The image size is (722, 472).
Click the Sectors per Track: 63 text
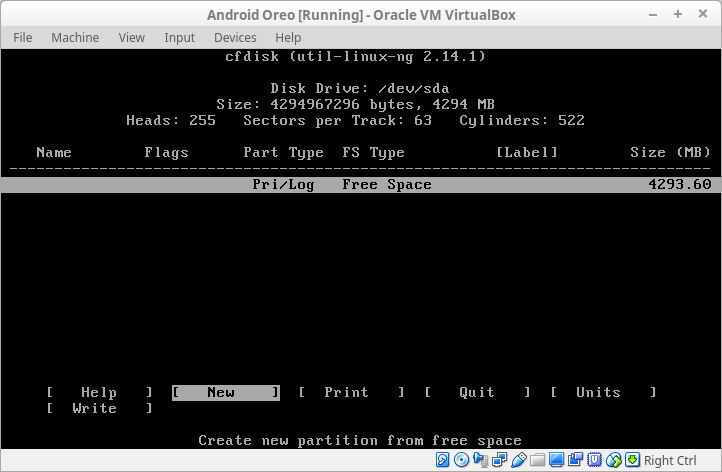[x=338, y=121]
